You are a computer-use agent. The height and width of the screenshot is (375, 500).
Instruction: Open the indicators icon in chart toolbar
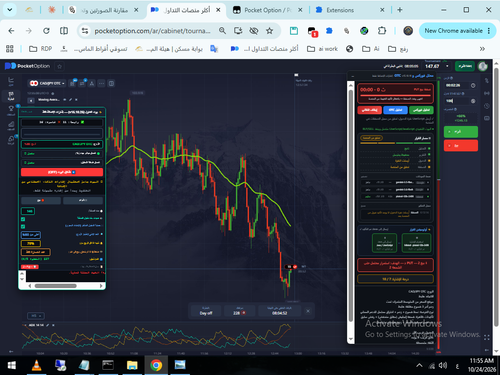coord(82,83)
